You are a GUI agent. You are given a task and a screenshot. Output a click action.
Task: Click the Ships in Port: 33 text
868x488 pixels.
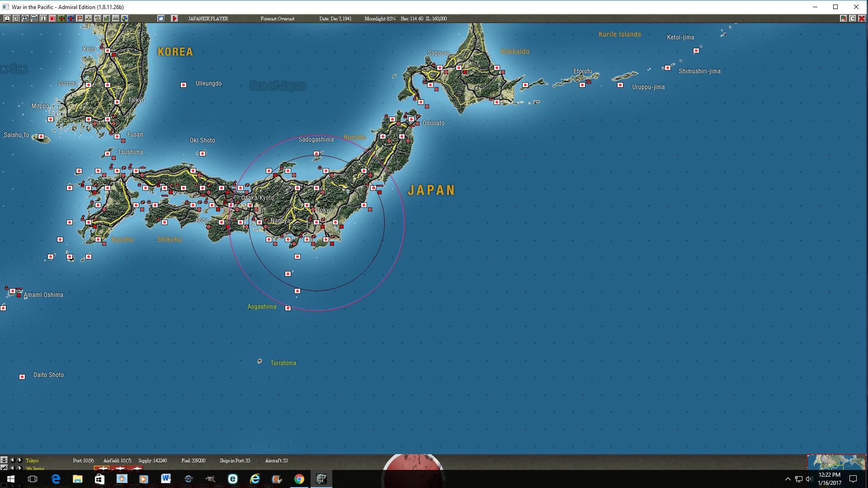pyautogui.click(x=235, y=460)
